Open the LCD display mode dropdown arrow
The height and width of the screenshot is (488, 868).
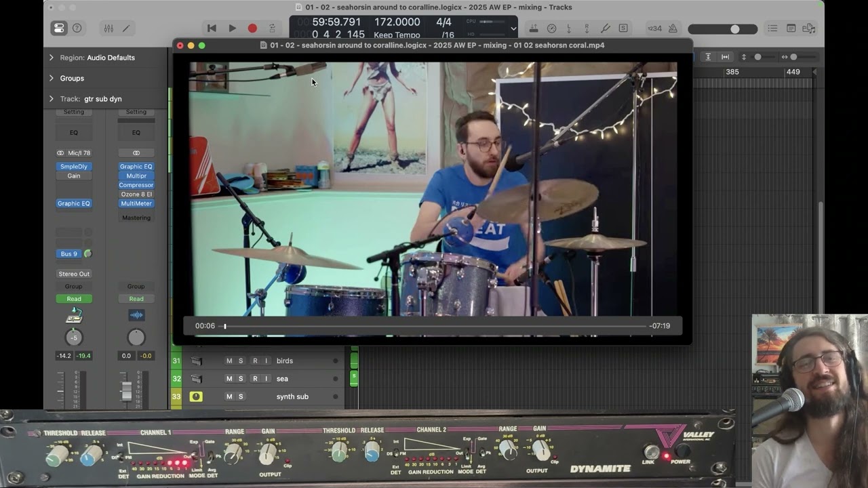513,29
